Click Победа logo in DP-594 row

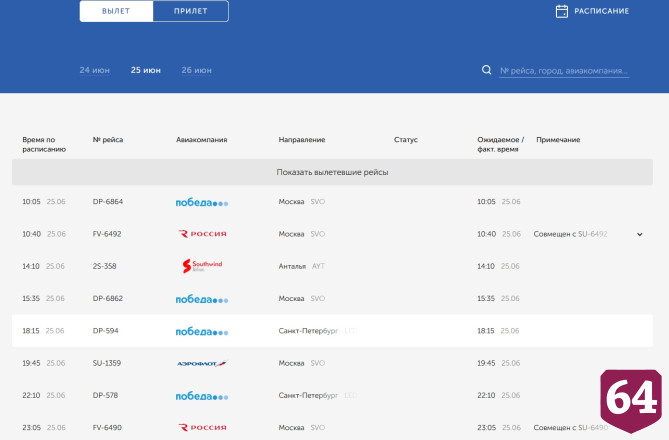(x=202, y=331)
